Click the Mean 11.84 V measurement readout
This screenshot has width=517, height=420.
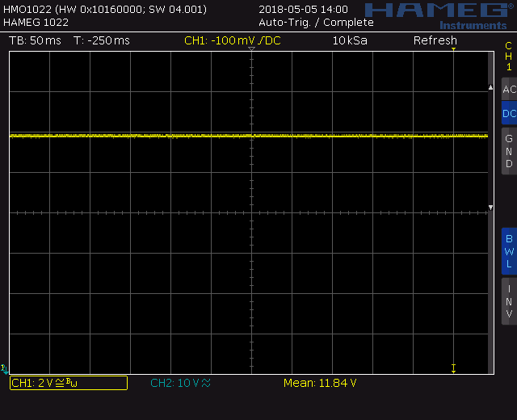pyautogui.click(x=320, y=383)
